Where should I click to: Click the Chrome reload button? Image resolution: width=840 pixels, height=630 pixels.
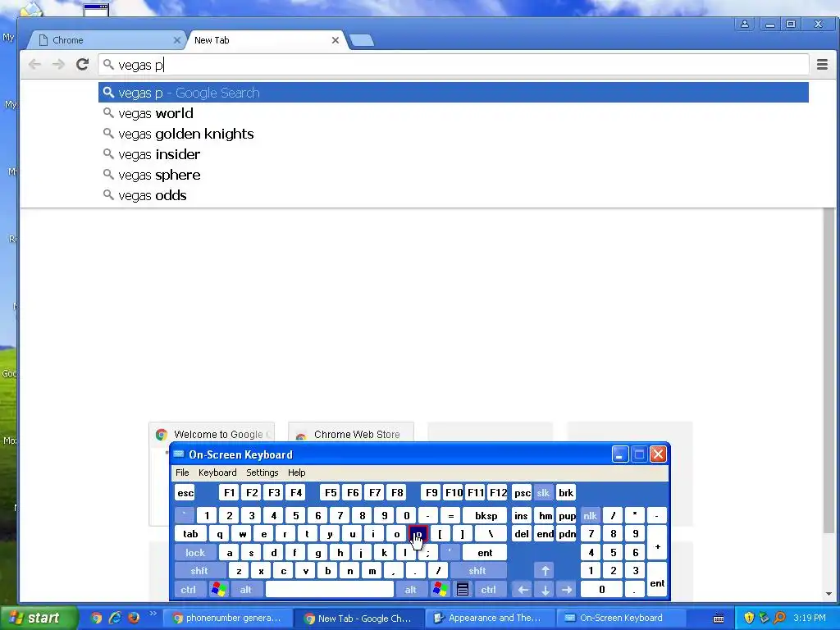[x=82, y=65]
